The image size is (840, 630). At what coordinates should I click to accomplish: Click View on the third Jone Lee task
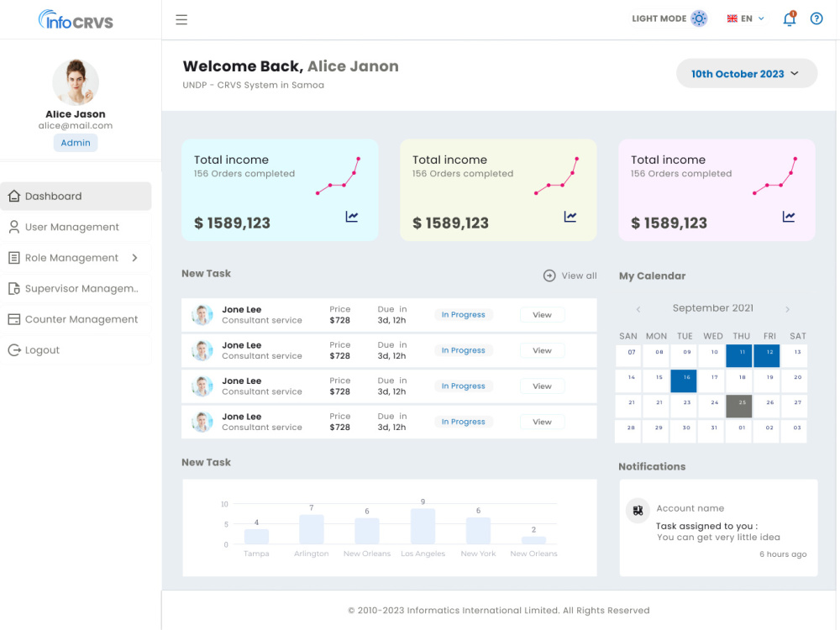542,386
